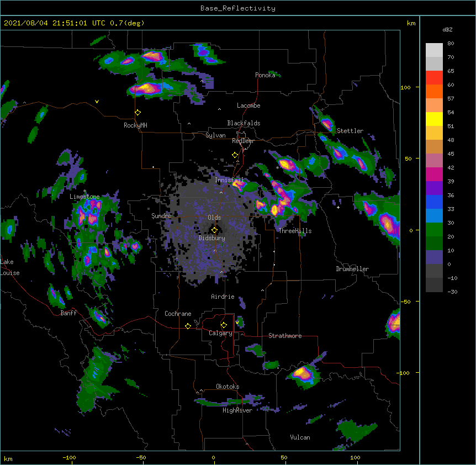Click the Sundre label
This screenshot has width=476, height=465.
point(161,216)
